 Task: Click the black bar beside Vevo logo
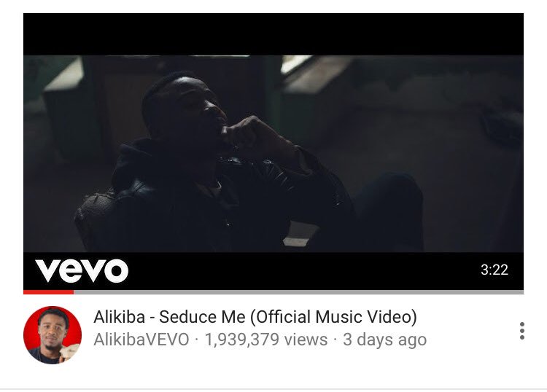(303, 271)
